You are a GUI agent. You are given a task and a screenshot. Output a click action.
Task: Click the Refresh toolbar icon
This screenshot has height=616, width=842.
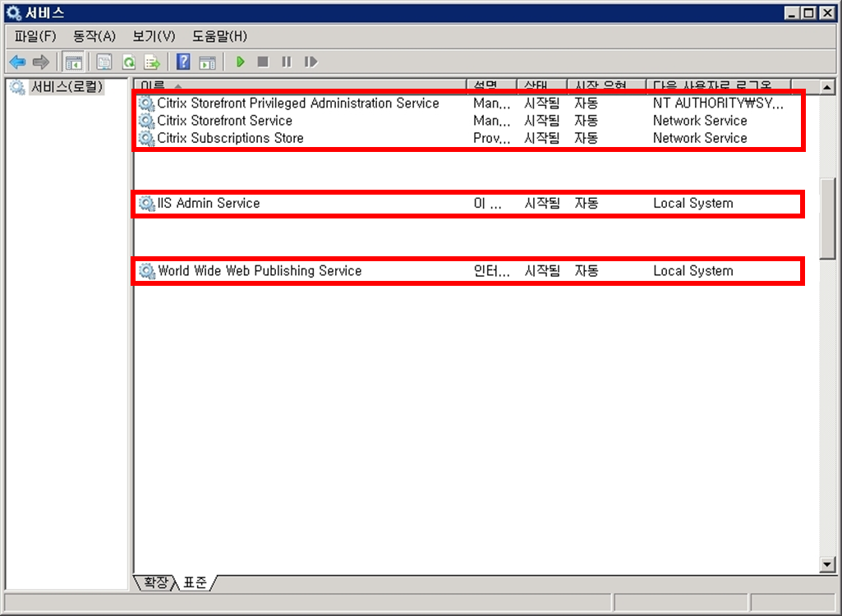click(129, 62)
